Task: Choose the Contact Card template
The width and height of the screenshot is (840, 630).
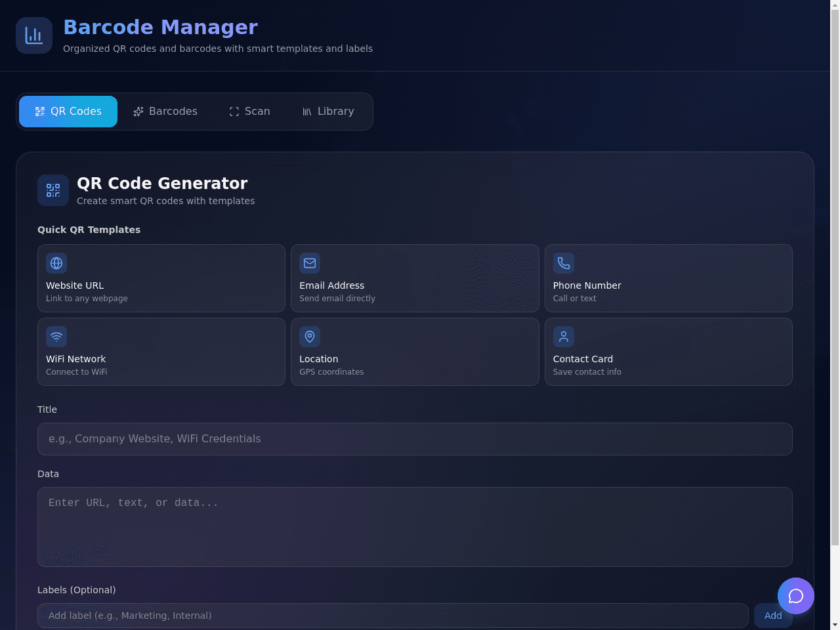Action: (669, 352)
